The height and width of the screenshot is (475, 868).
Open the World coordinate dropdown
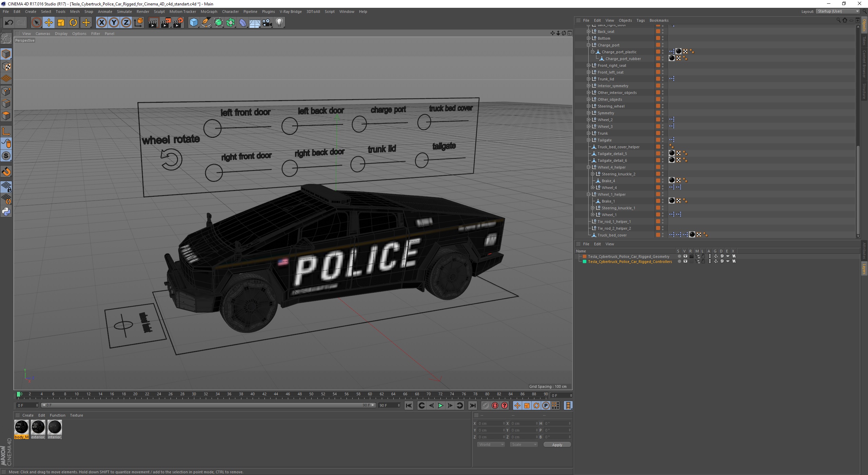(x=491, y=444)
